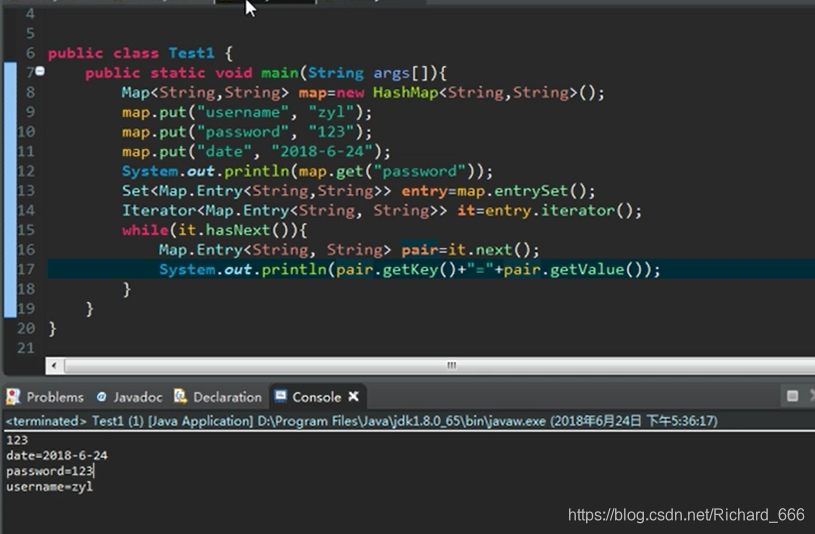The image size is (815, 534).
Task: Click the pair variable declaration on line 16
Action: (420, 250)
